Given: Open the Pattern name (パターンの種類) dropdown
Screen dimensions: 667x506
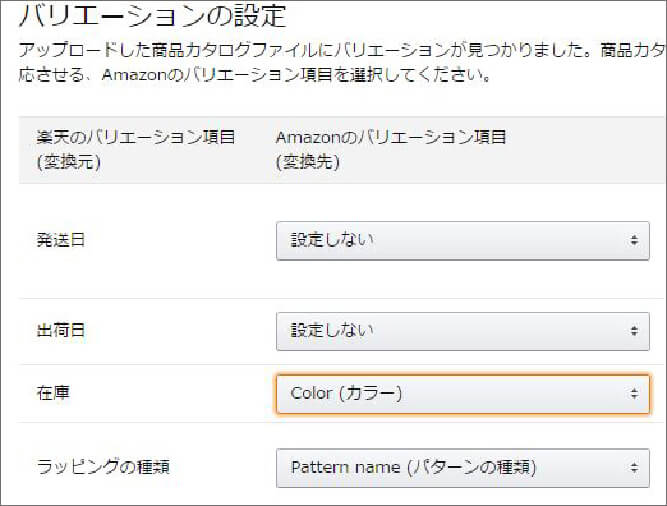Looking at the screenshot, I should pyautogui.click(x=462, y=467).
